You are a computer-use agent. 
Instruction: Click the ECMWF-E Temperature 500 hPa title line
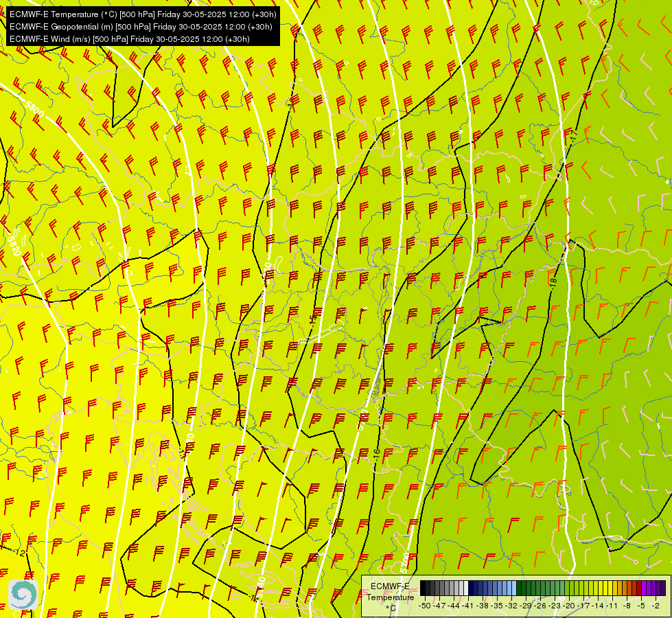(143, 14)
